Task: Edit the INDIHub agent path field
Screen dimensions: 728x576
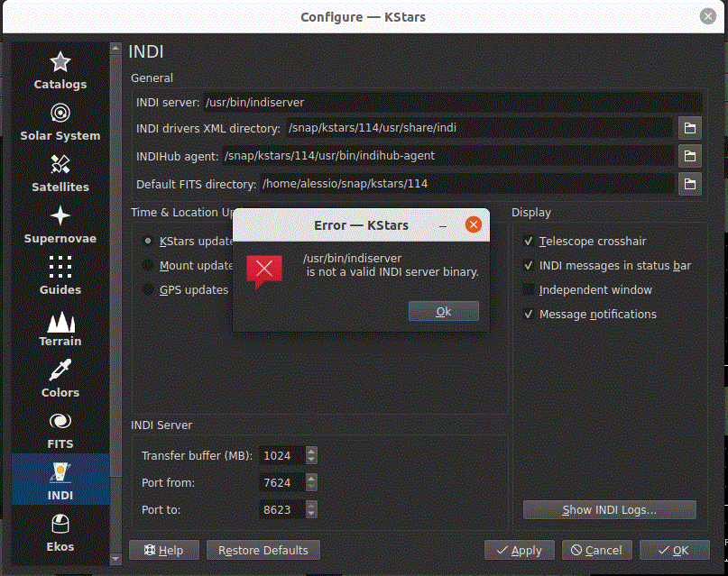Action: coord(448,156)
